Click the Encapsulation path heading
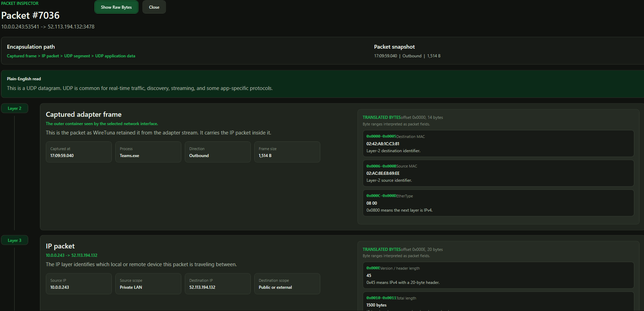The width and height of the screenshot is (644, 311). pyautogui.click(x=31, y=47)
